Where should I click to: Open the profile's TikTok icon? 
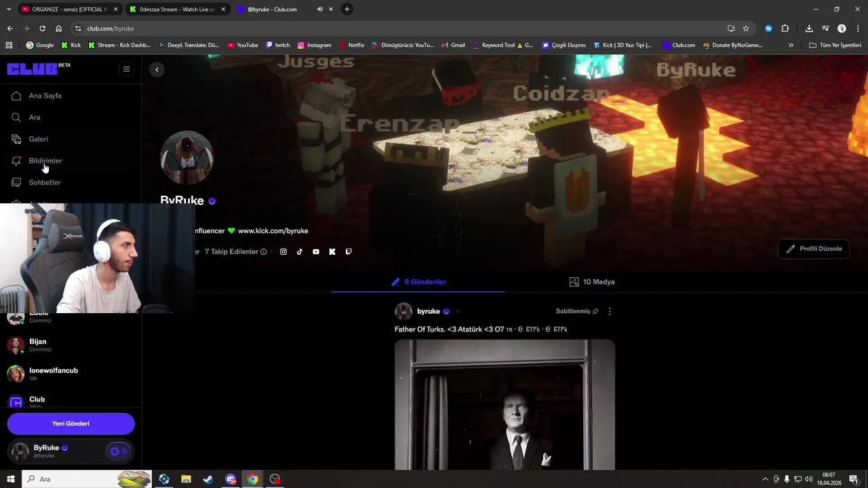[300, 251]
